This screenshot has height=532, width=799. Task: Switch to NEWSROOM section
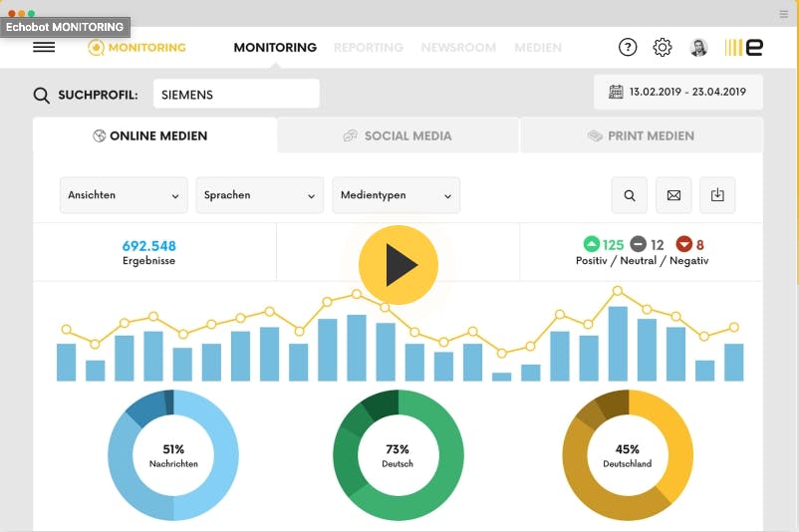[x=458, y=48]
